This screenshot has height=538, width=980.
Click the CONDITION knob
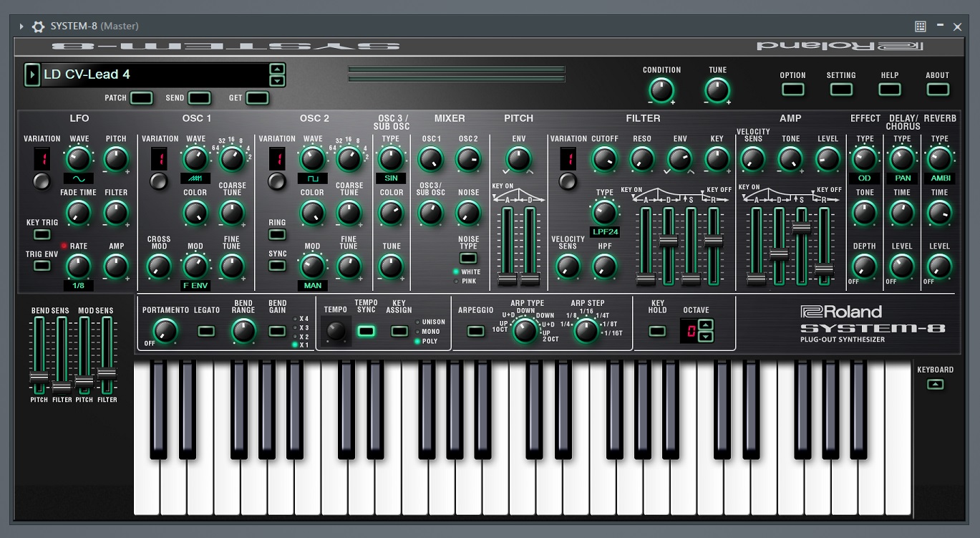click(661, 90)
